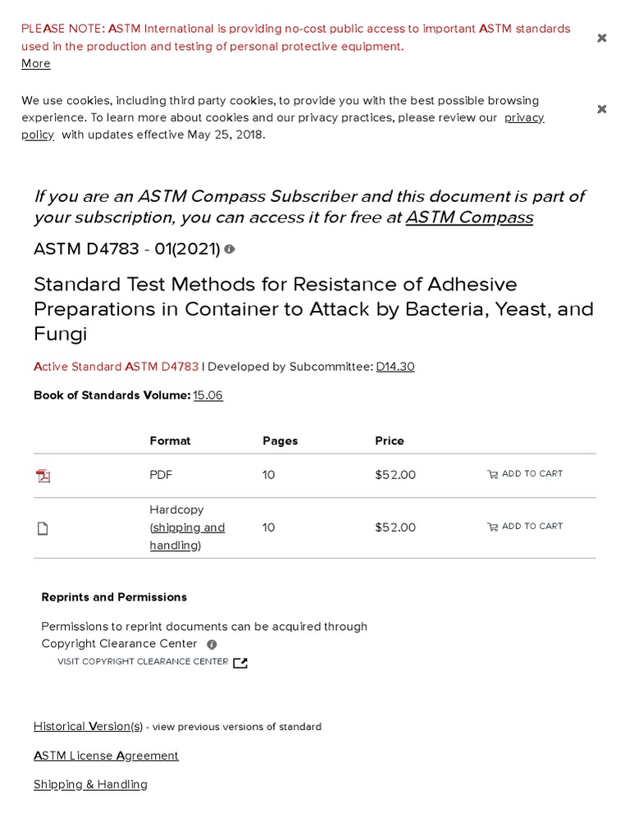
Task: Click external link icon for Clearance Center
Action: (x=240, y=663)
